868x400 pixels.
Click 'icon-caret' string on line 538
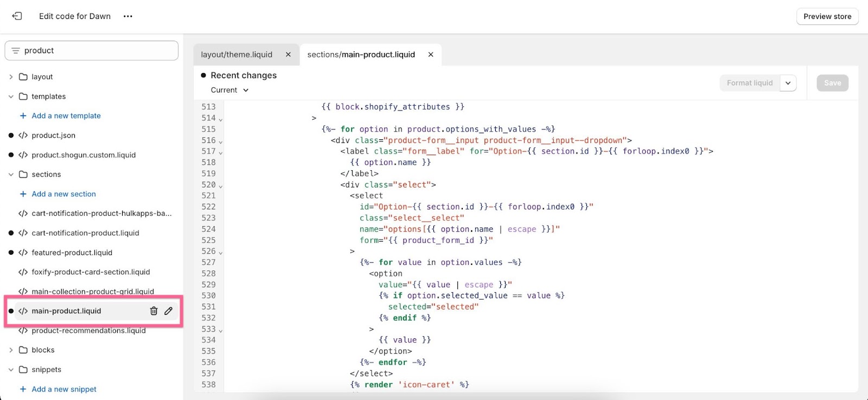pos(426,385)
